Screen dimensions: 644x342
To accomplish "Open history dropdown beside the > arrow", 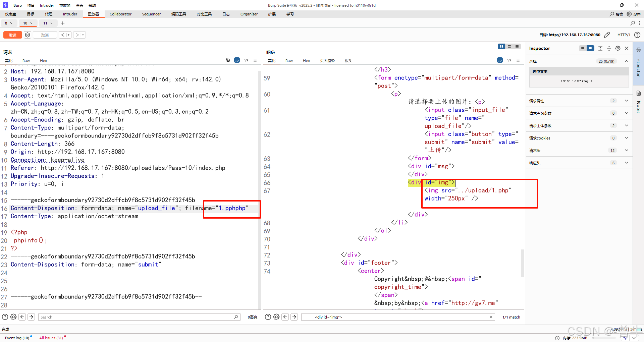I will tap(83, 35).
